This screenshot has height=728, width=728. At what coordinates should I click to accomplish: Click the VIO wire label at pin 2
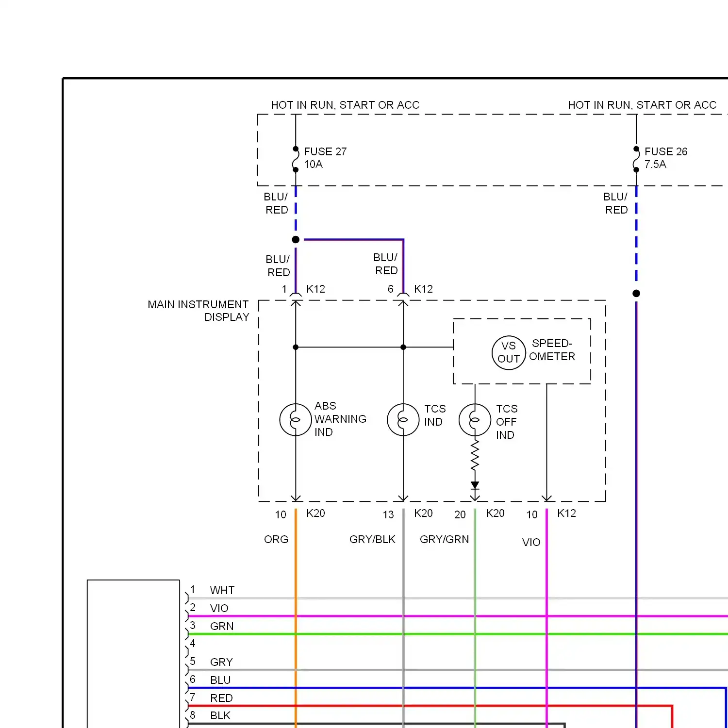[219, 608]
